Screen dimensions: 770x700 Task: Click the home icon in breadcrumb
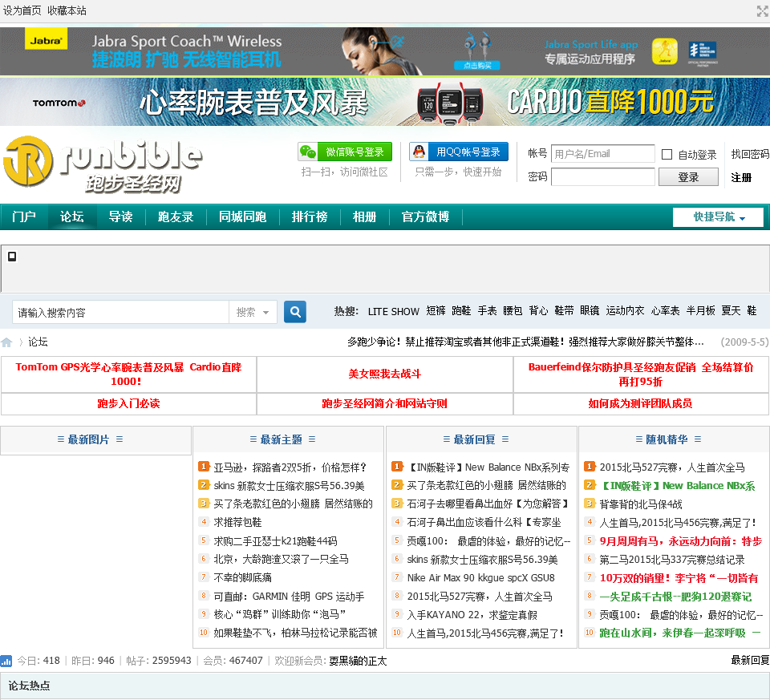pos(7,342)
